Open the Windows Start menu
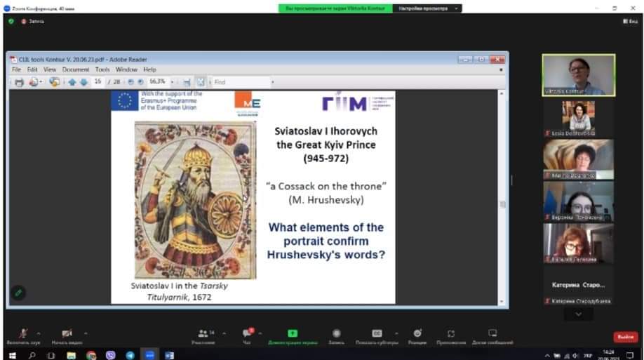 point(13,355)
